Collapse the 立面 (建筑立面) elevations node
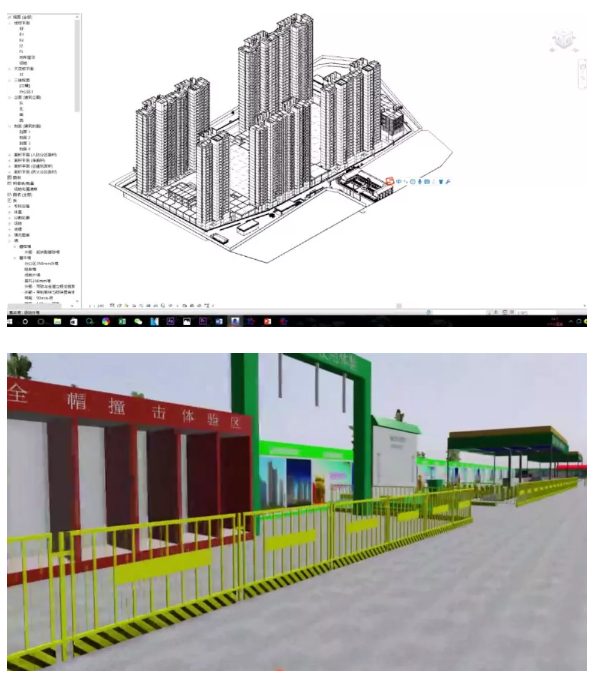Viewport: 595px width, 676px height. 10,98
